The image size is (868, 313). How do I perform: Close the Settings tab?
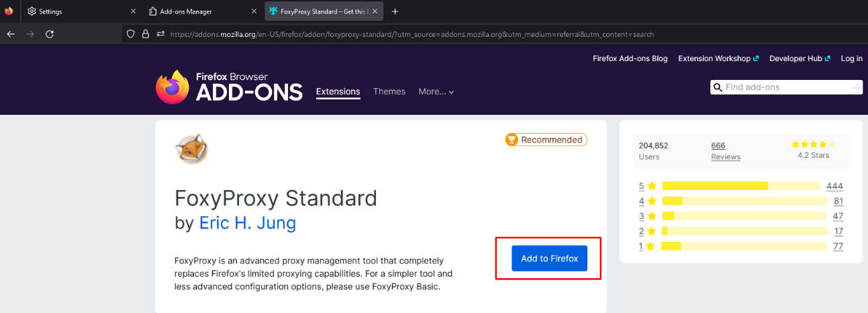[x=133, y=11]
